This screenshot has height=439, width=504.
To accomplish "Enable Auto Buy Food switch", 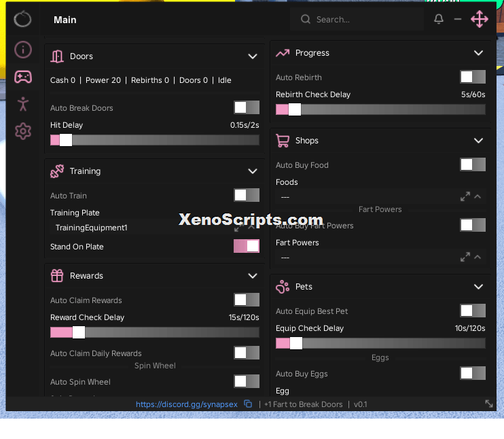I will (x=473, y=164).
